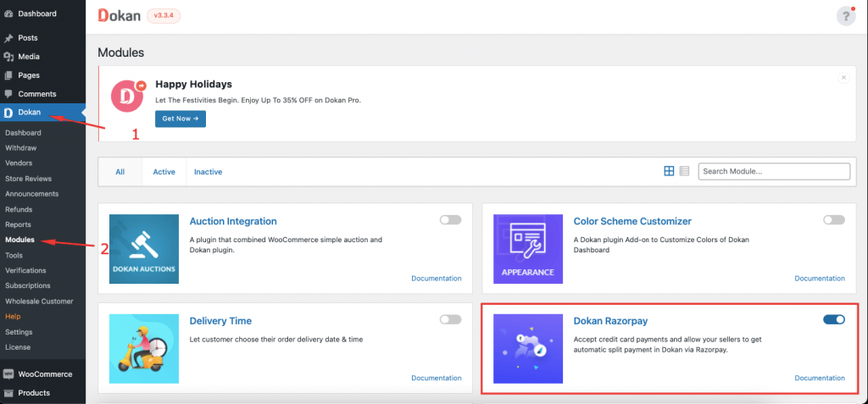
Task: Click the Comments bubble icon in sidebar
Action: (x=8, y=94)
